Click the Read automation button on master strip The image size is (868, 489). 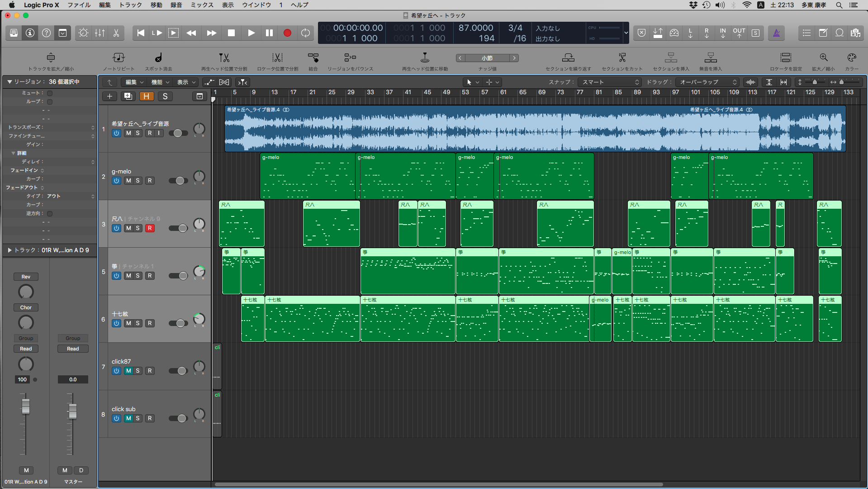pos(73,349)
